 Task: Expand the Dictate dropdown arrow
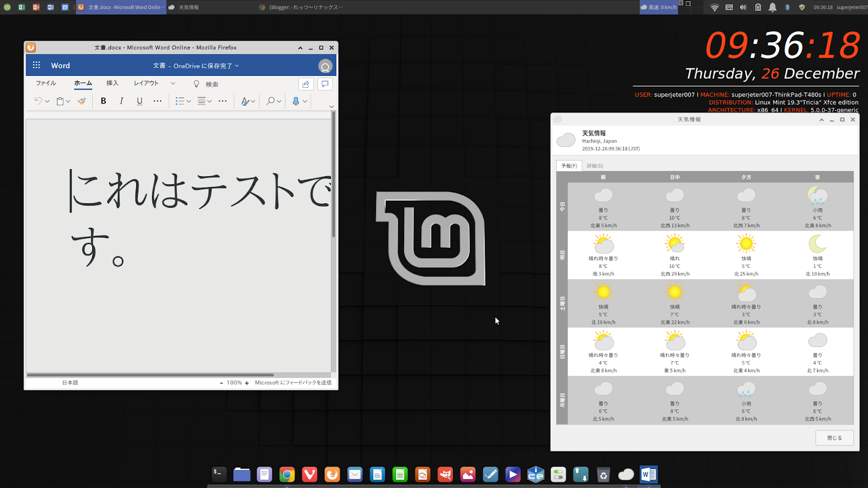pos(305,101)
